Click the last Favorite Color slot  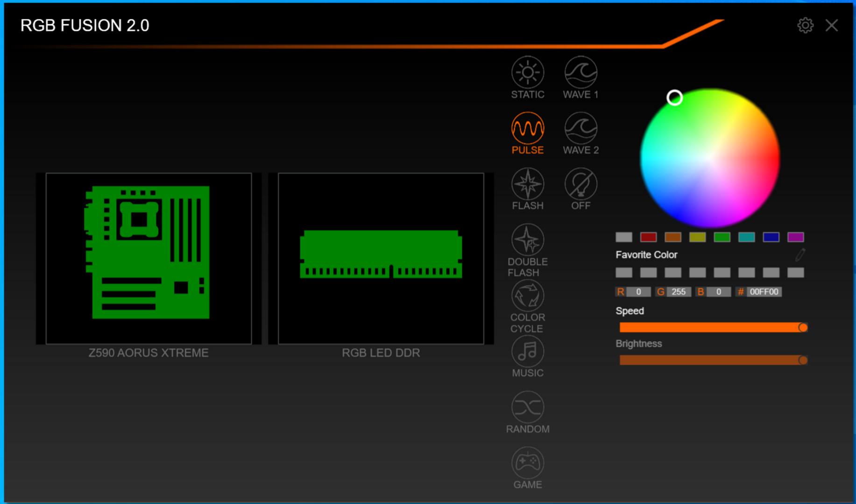point(796,273)
